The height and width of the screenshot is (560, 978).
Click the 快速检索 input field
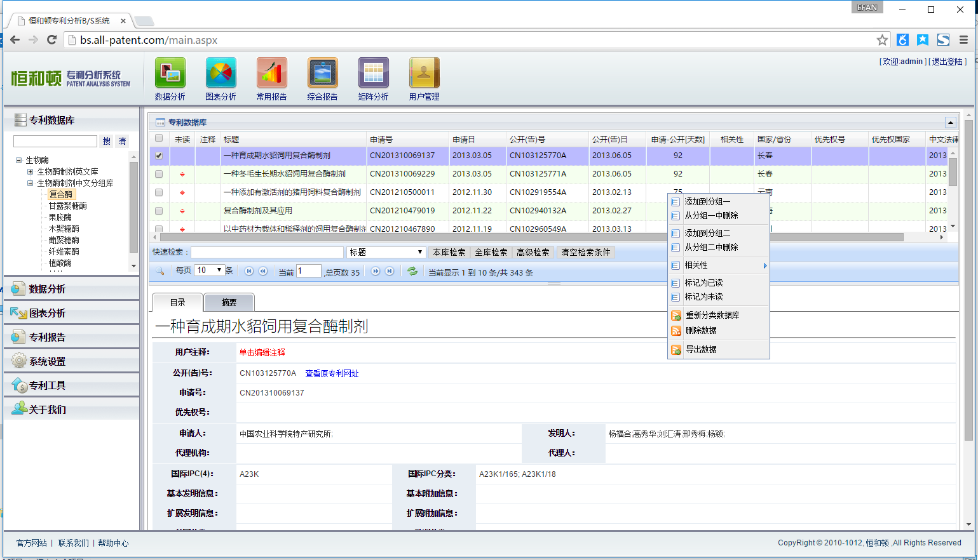267,252
